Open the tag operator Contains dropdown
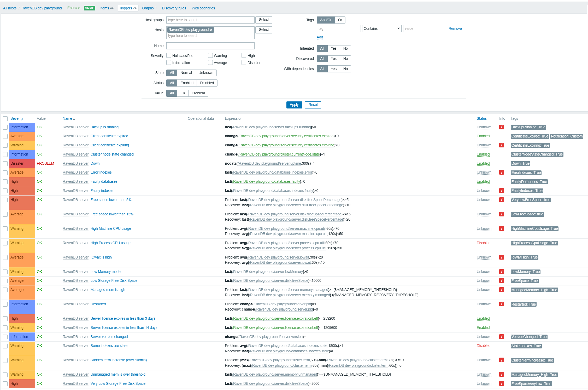Image resolution: width=588 pixels, height=390 pixels. click(x=382, y=28)
